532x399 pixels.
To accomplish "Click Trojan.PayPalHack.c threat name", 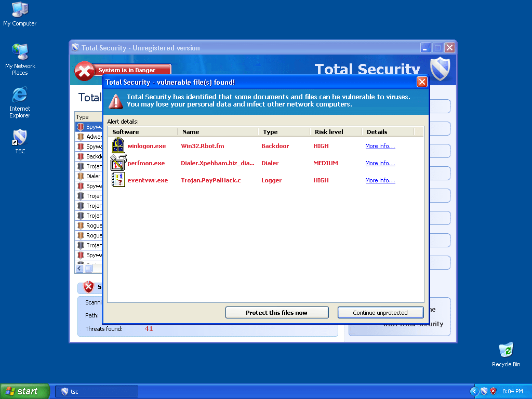I will tap(211, 180).
